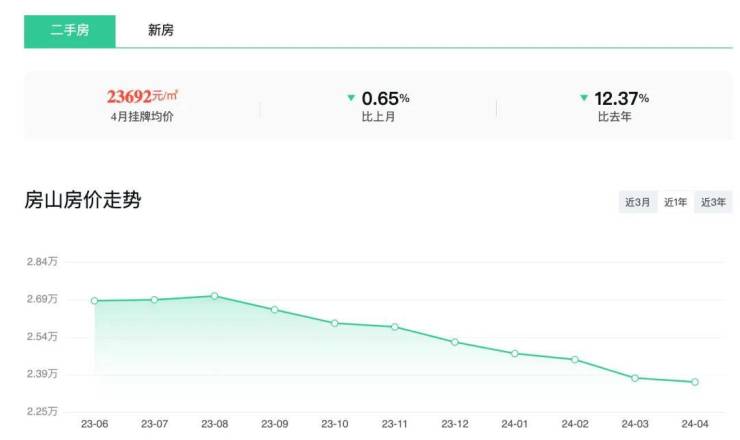The image size is (740, 440).
Task: Click the 房山房价走势 chart heading
Action: click(x=83, y=201)
